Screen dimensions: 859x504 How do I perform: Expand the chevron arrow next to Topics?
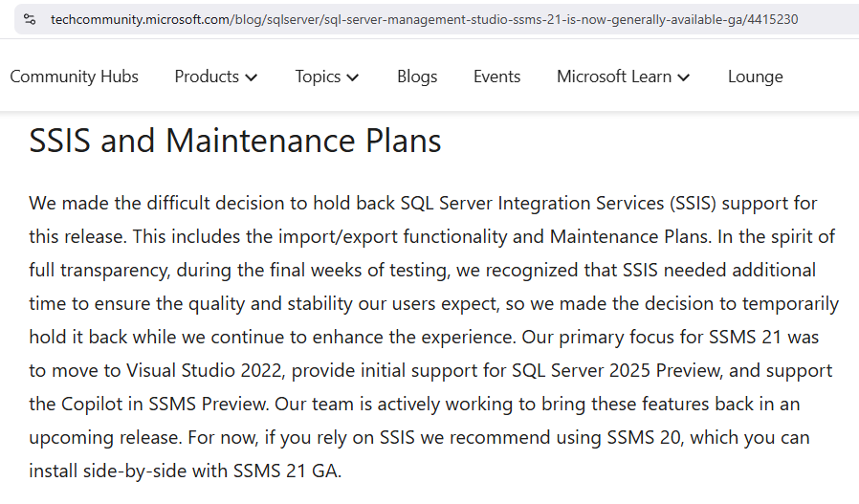pos(353,77)
